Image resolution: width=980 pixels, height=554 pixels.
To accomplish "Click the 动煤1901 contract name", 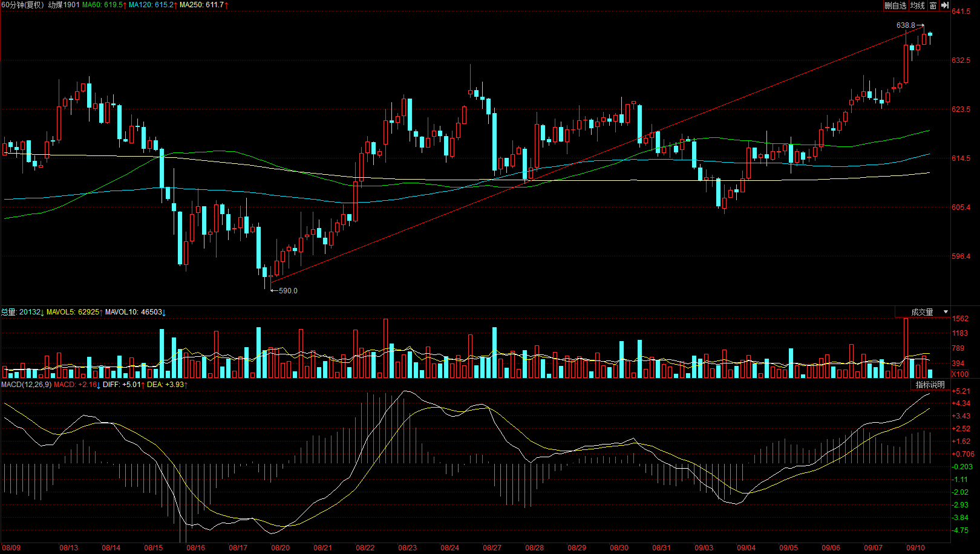I will coord(64,5).
